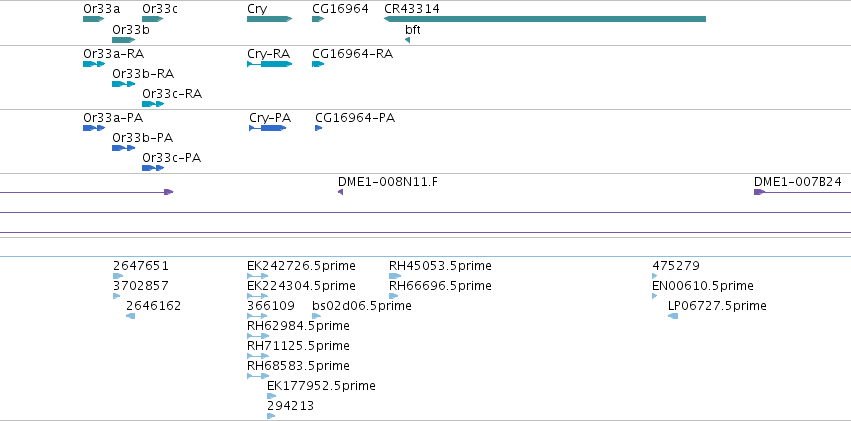Click the Or33a-RA label text
Screen dimensions: 851x421
click(113, 54)
